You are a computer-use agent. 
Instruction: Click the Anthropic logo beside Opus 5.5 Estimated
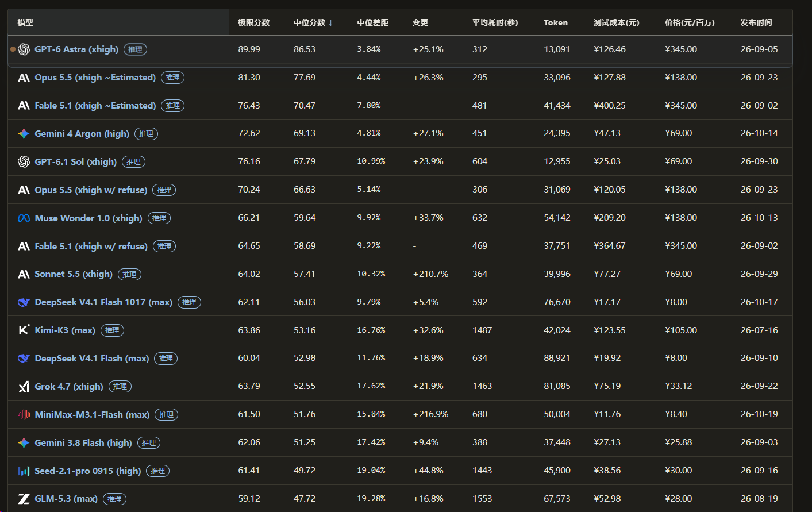click(24, 78)
